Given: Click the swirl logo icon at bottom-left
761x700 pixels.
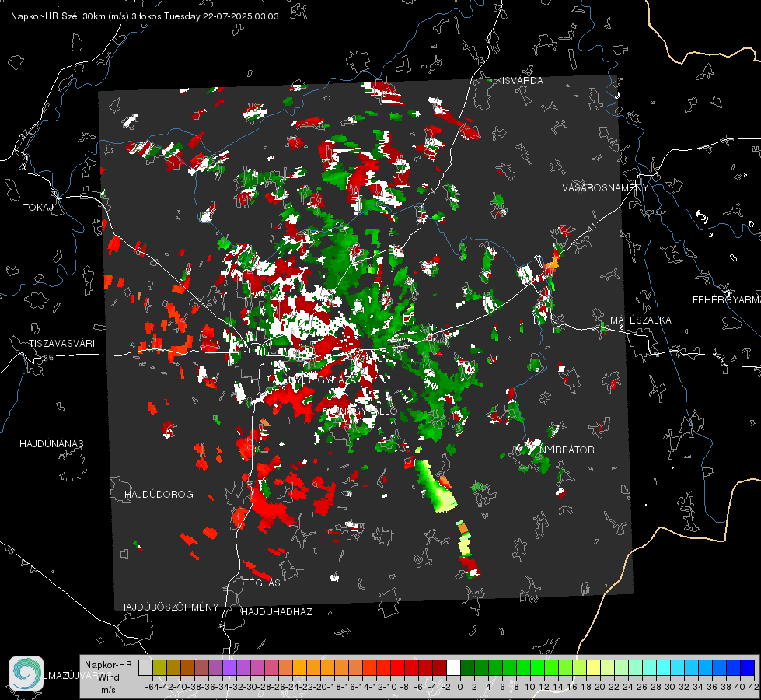Looking at the screenshot, I should [26, 674].
